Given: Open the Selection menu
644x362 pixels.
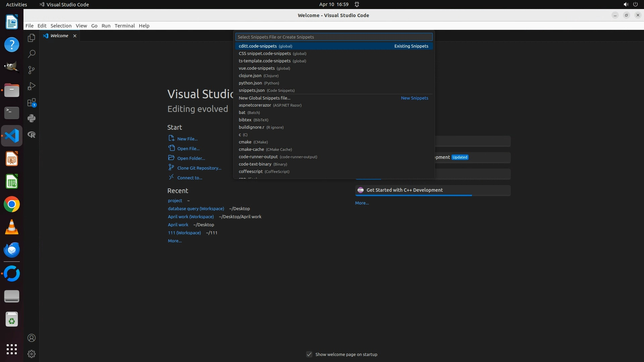Looking at the screenshot, I should click(x=61, y=26).
